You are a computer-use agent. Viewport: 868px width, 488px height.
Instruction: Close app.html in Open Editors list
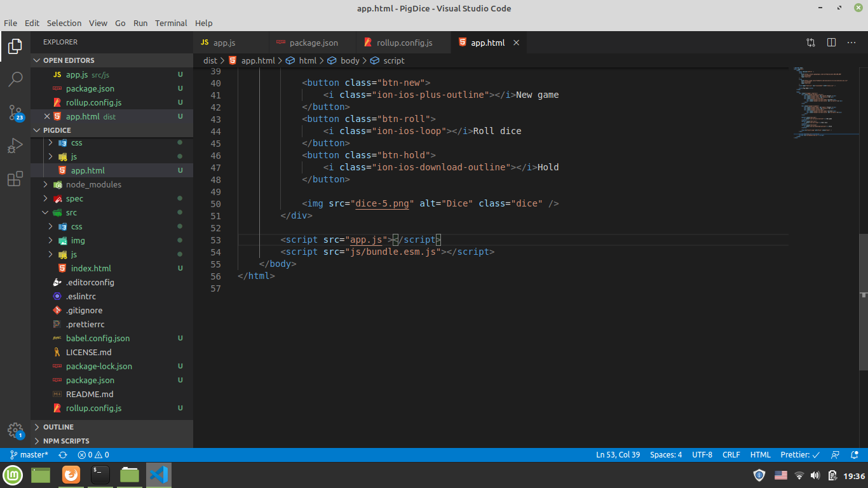click(47, 116)
